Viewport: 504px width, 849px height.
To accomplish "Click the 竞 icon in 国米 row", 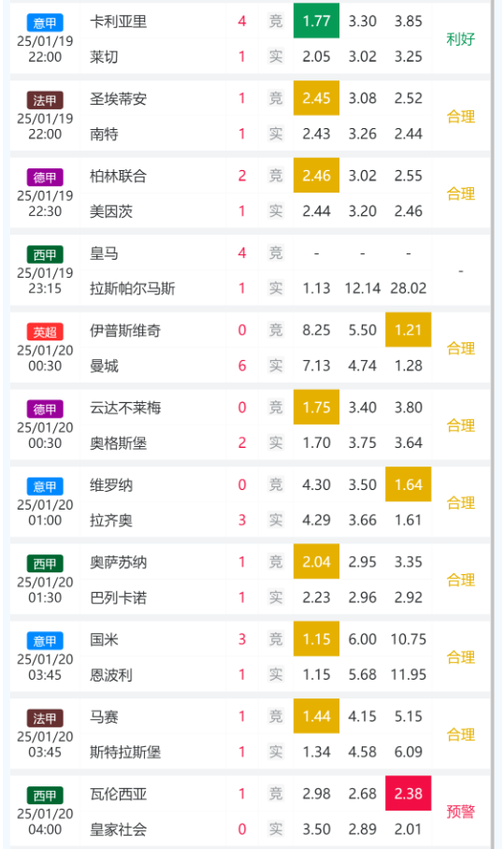I will pos(276,640).
